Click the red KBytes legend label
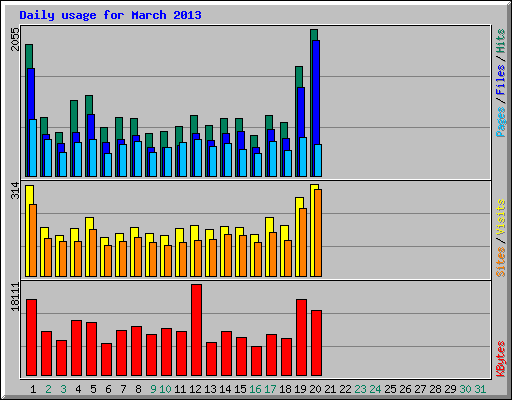Screen dimensions: 512x400 click(x=500, y=359)
